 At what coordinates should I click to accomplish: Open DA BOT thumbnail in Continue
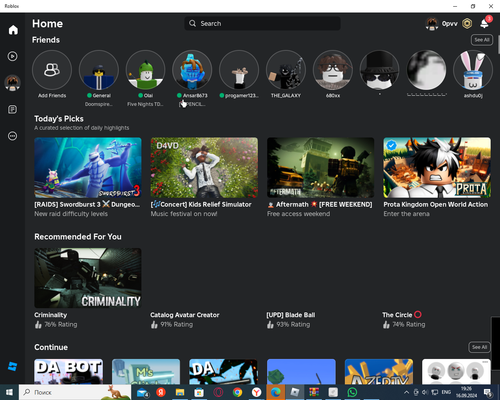(69, 371)
